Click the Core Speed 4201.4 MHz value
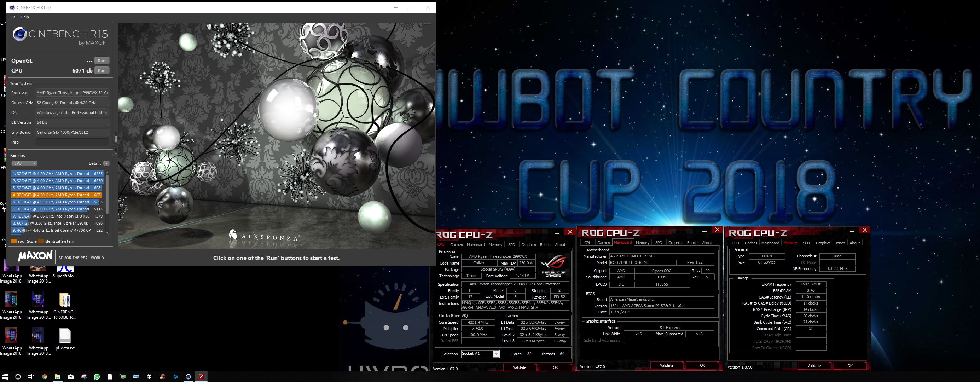Screen dimensions: 980x382 pyautogui.click(x=478, y=323)
